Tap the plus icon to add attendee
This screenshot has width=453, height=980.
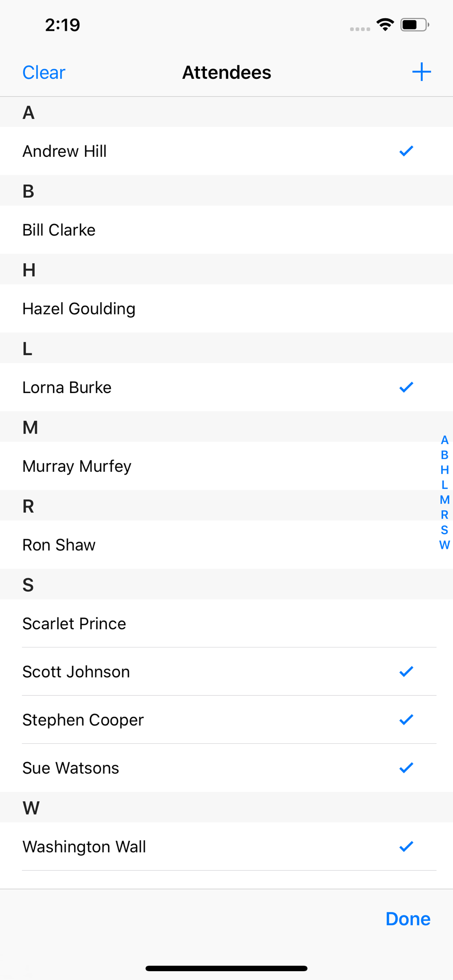421,72
